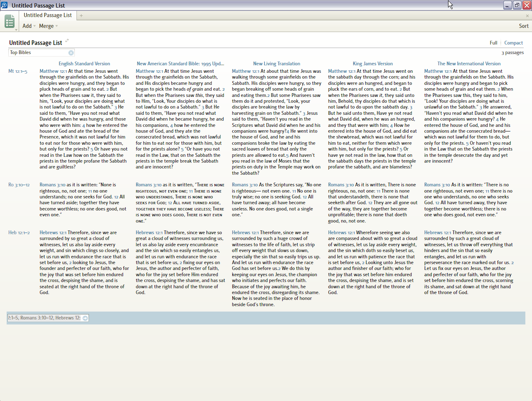Image resolution: width=532 pixels, height=401 pixels.
Task: Open Hebrews 12:1 in the New American Standard column
Action: coord(149,233)
